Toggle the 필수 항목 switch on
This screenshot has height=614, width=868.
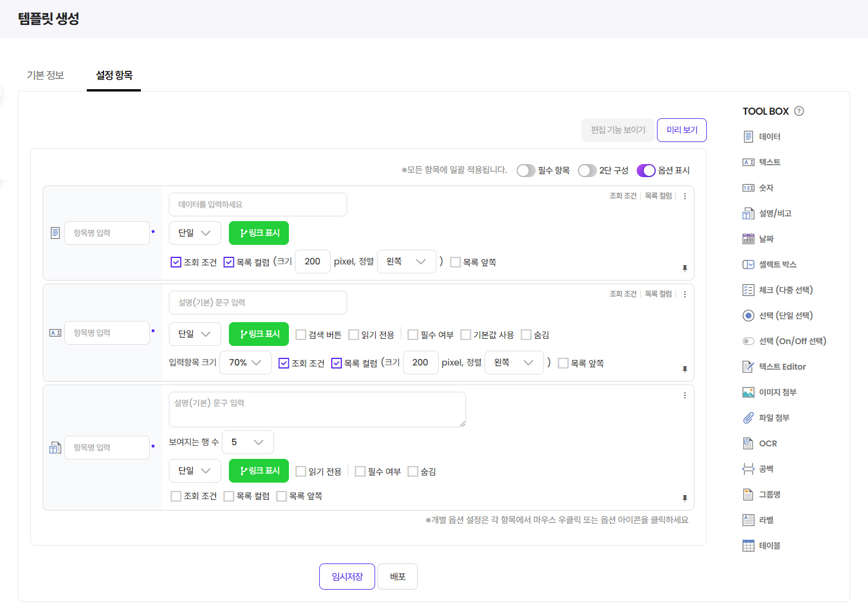click(x=526, y=171)
